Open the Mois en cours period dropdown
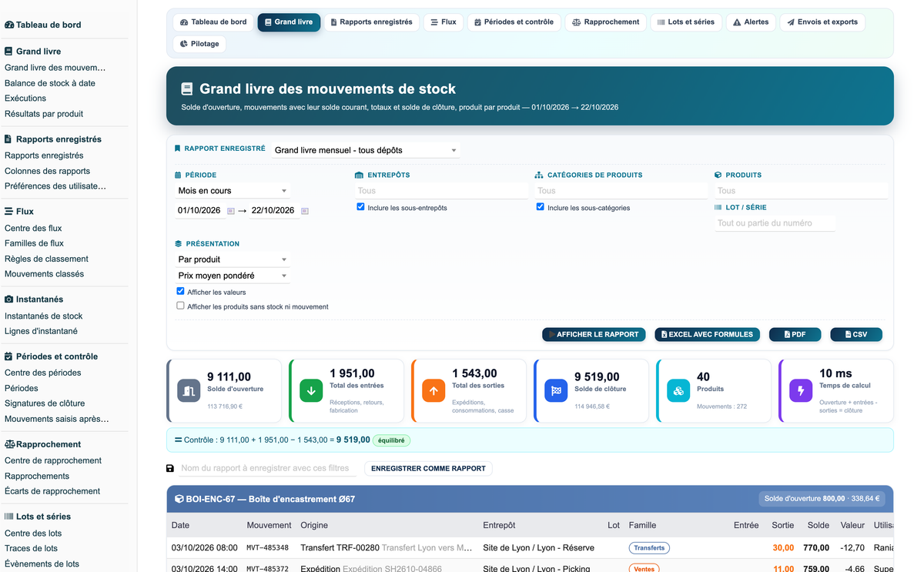The image size is (924, 572). [x=233, y=191]
